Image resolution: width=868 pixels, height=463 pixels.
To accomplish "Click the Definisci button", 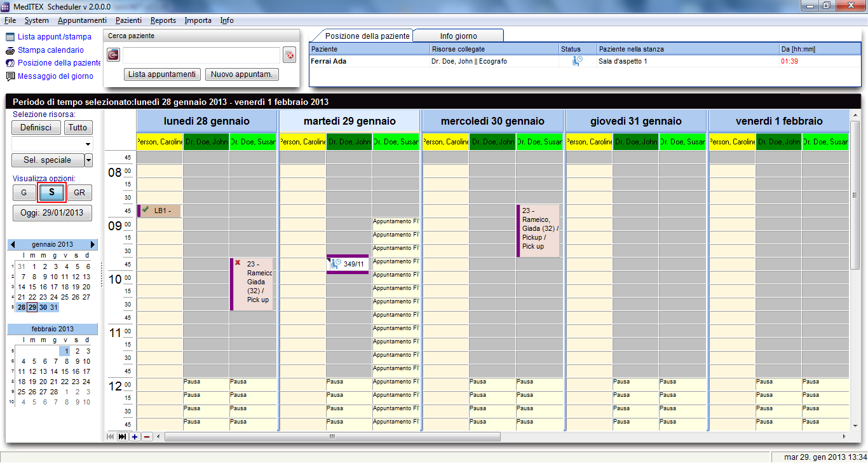I will click(x=36, y=127).
